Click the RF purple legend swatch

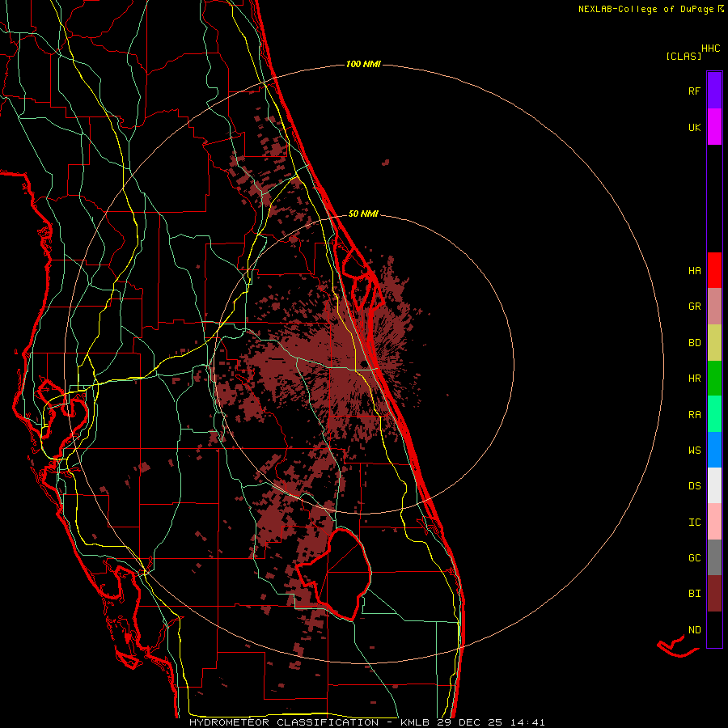click(x=714, y=91)
